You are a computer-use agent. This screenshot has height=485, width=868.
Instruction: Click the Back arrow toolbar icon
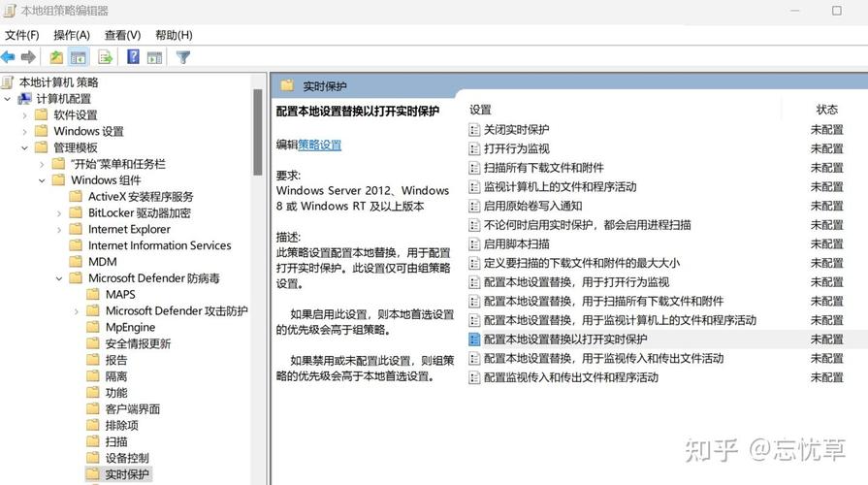(9, 57)
